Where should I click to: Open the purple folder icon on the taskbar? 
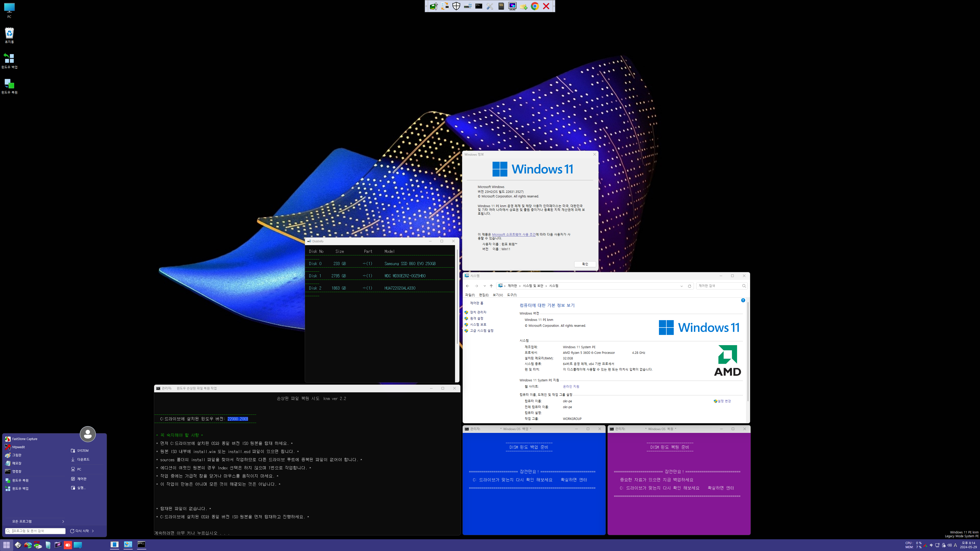pyautogui.click(x=58, y=545)
